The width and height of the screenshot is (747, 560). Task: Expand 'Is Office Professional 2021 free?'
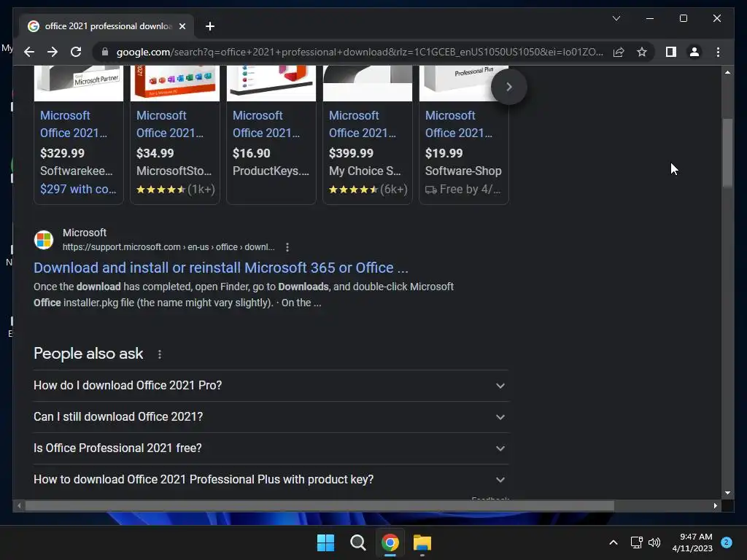click(271, 448)
